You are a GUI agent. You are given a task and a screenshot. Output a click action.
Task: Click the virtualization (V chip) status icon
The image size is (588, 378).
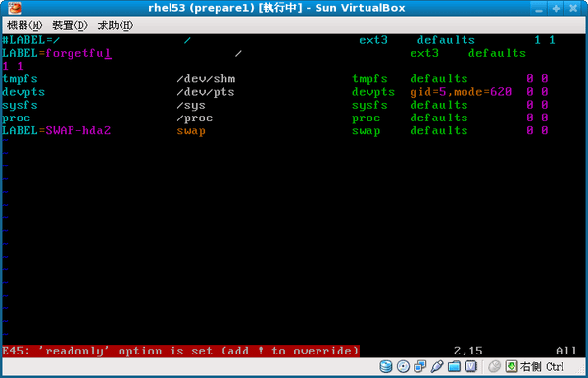pos(471,366)
